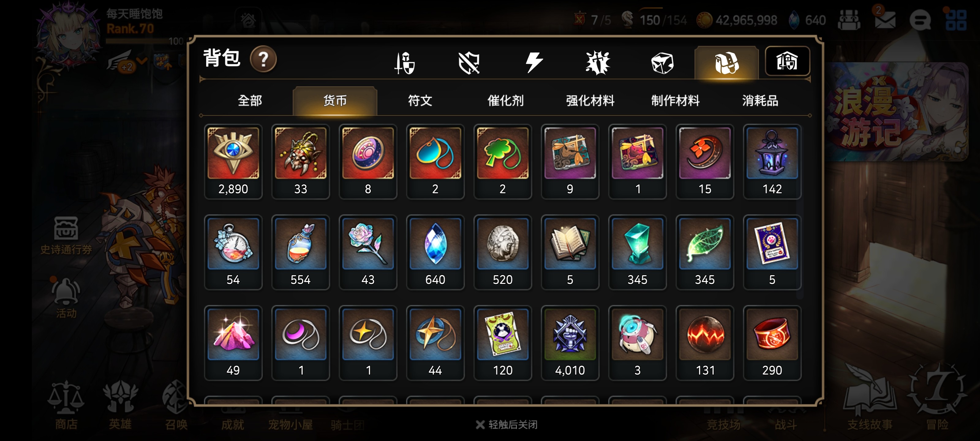Select the blue crystal item with 640
Viewport: 980px width, 441px height.
click(435, 252)
